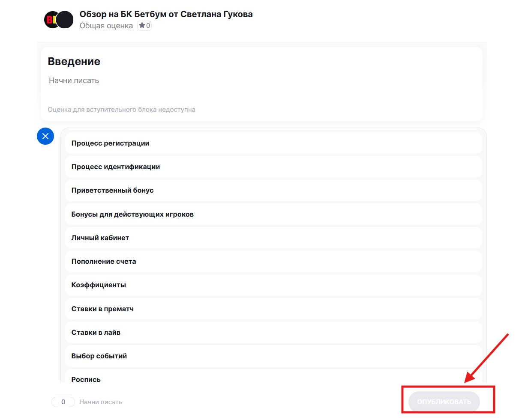Click the review title heading text
The height and width of the screenshot is (420, 525).
[x=166, y=14]
